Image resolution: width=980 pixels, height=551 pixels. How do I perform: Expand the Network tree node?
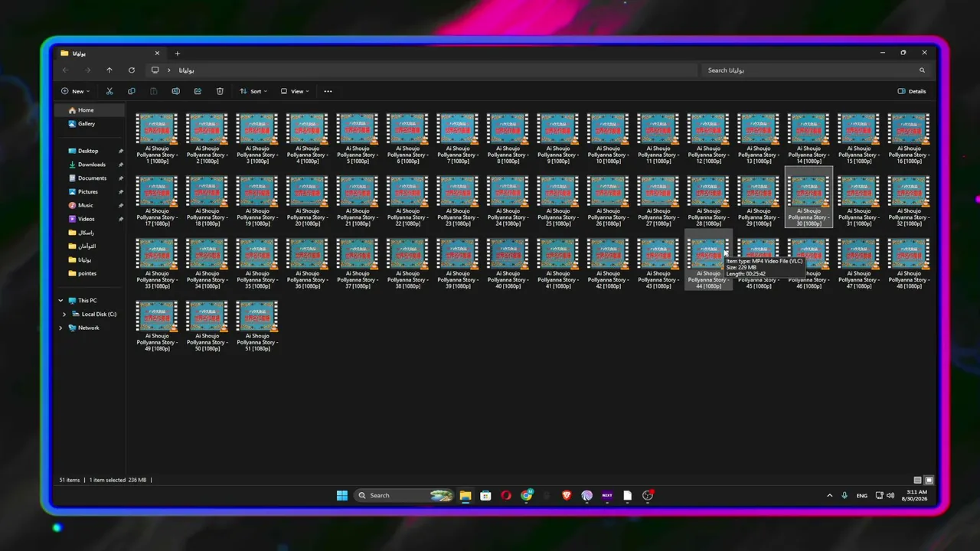(61, 328)
